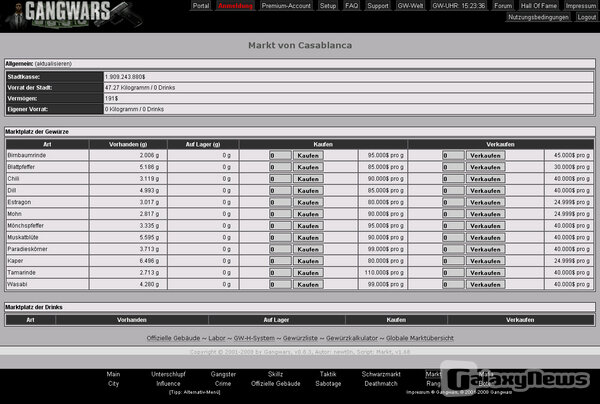Image resolution: width=600 pixels, height=404 pixels.
Task: Click sell quantity field for Muskatblüte
Action: (453, 238)
